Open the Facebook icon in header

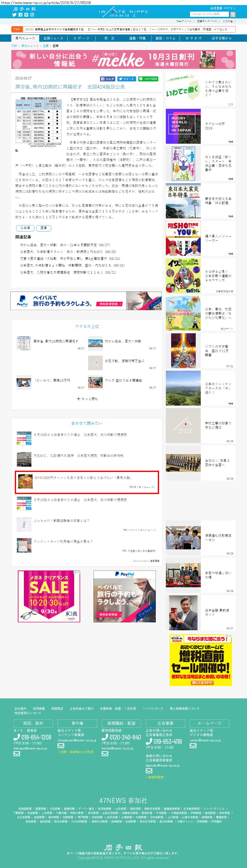click(x=20, y=15)
